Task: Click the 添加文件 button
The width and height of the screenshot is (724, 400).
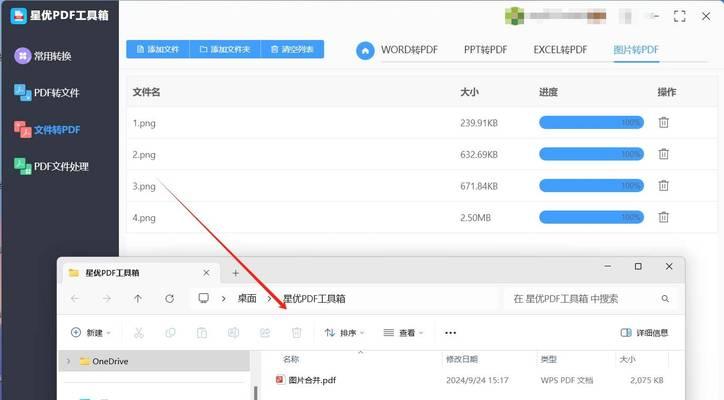Action: [157, 49]
